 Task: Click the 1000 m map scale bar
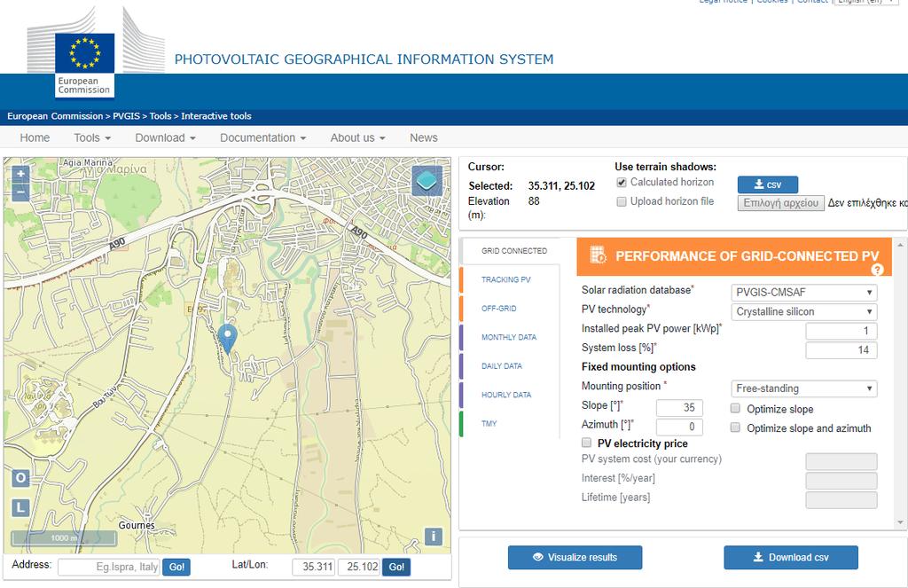tap(64, 538)
